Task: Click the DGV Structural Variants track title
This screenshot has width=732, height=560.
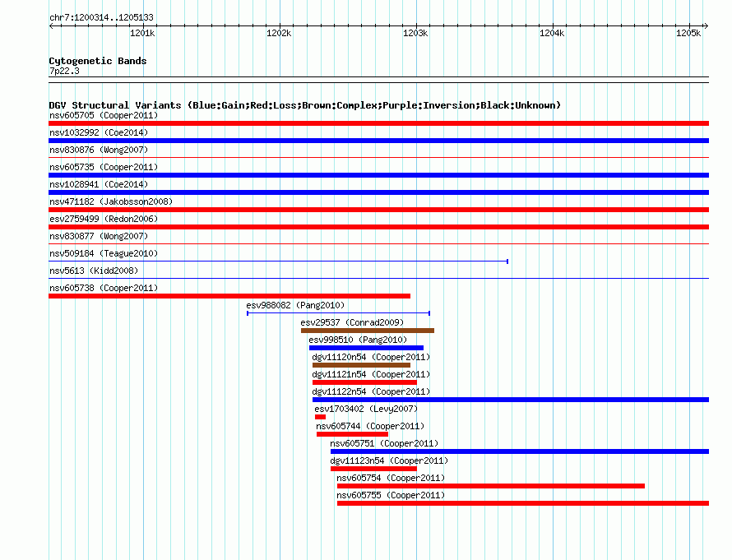Action: 305,105
